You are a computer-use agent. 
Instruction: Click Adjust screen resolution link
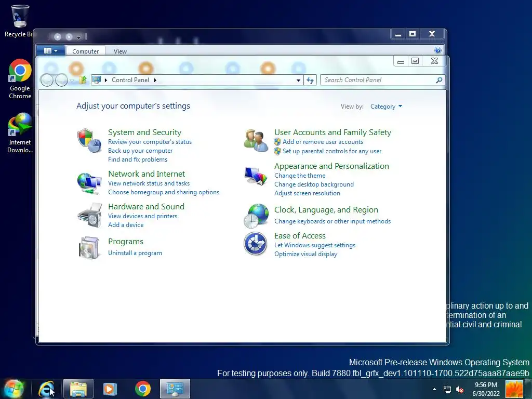[307, 193]
